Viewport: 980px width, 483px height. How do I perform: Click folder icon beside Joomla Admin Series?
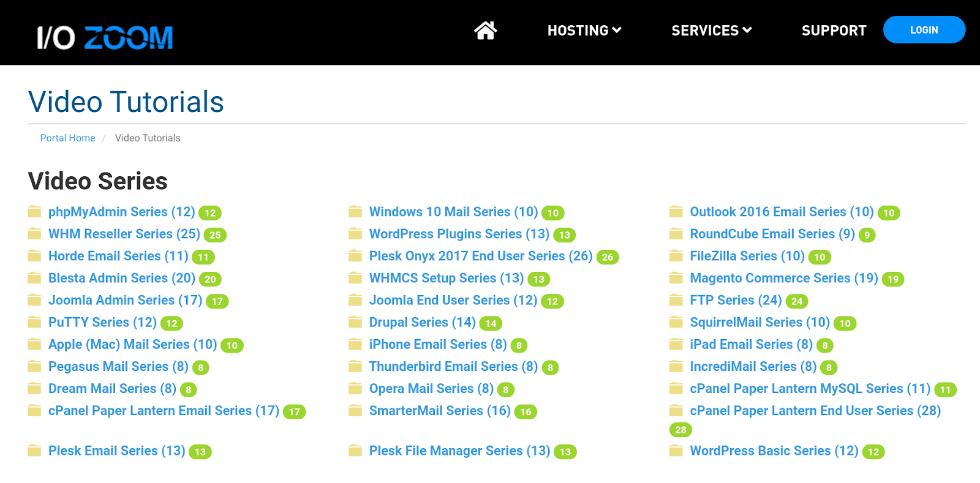[x=34, y=300]
